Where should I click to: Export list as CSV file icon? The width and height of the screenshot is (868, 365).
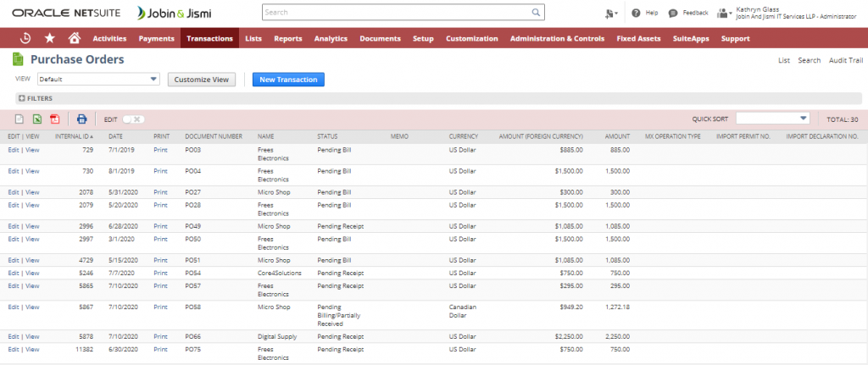[19, 119]
